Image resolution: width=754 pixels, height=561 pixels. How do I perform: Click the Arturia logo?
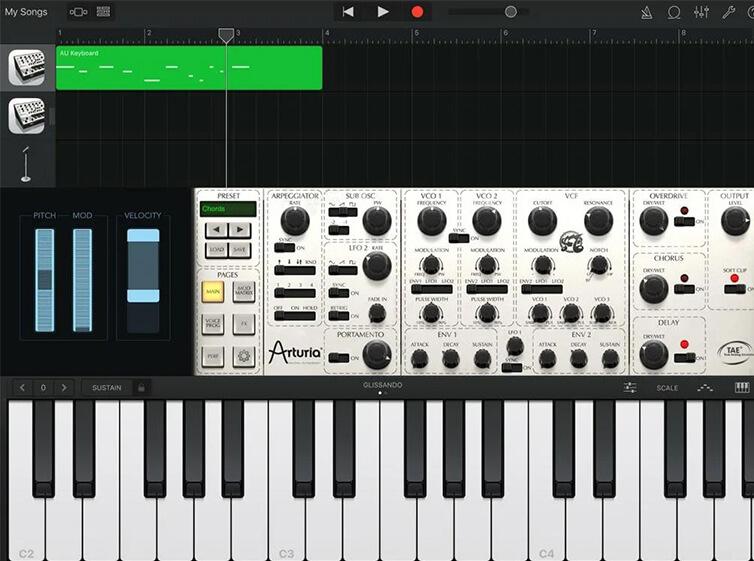295,353
